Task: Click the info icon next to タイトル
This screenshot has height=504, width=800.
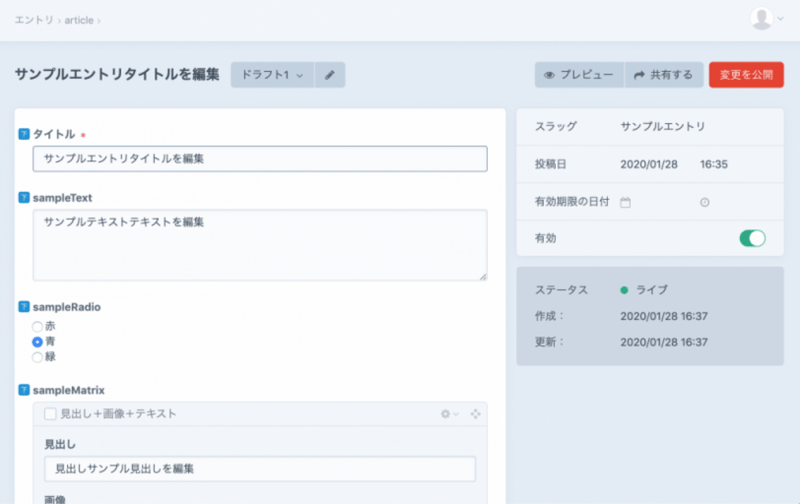Action: (x=24, y=134)
